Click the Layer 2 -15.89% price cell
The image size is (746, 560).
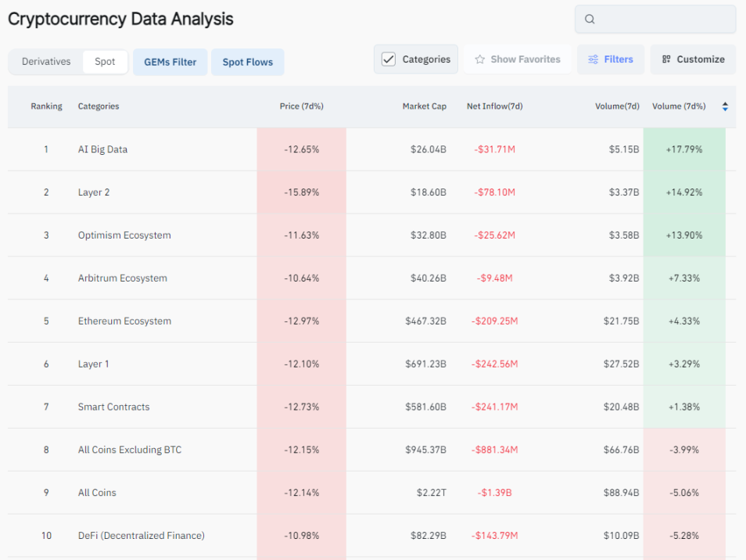[301, 192]
